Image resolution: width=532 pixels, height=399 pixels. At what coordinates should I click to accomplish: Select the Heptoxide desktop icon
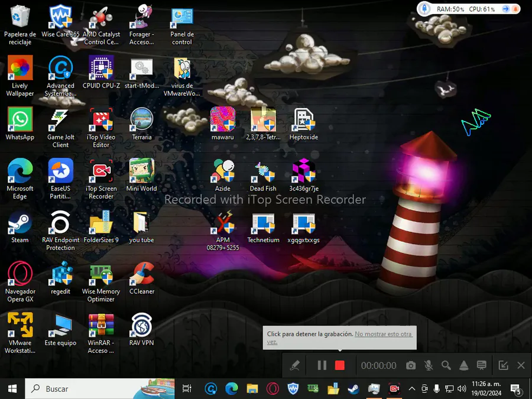point(304,124)
